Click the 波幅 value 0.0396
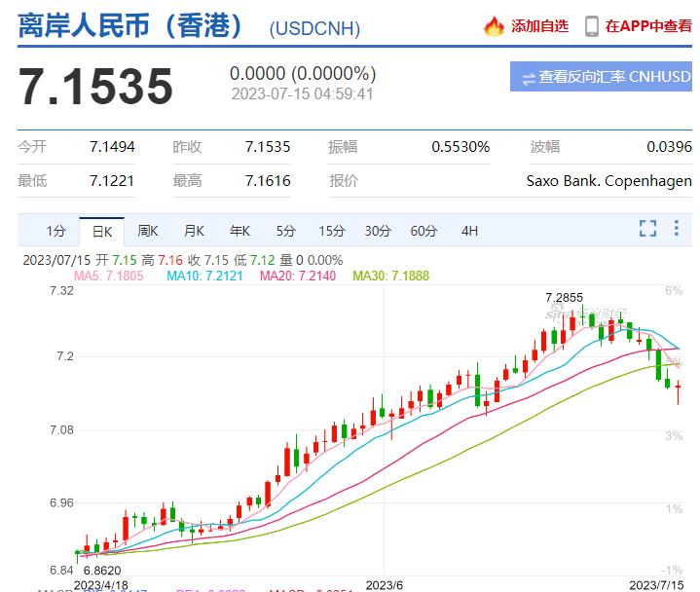 pyautogui.click(x=669, y=146)
